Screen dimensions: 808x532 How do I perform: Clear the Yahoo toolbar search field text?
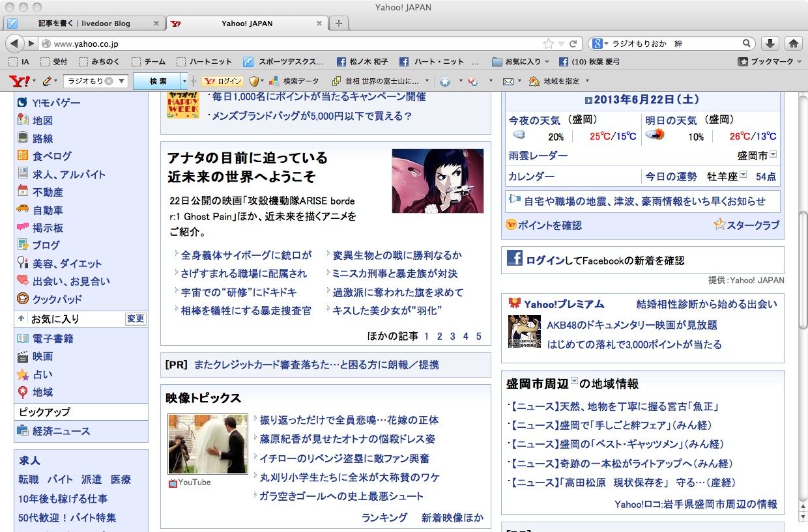109,81
